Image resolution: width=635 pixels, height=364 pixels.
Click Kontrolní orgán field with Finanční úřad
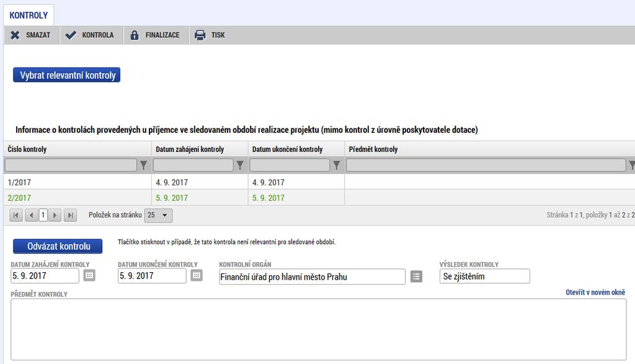click(312, 277)
